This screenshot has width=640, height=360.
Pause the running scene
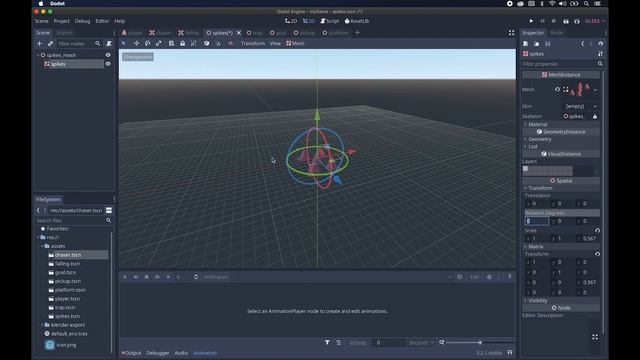coord(542,21)
